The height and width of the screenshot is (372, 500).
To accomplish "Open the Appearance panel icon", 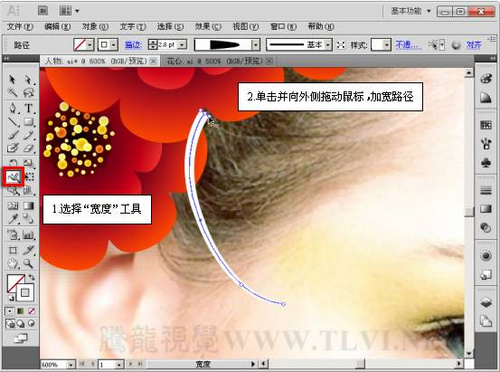I will [x=486, y=256].
